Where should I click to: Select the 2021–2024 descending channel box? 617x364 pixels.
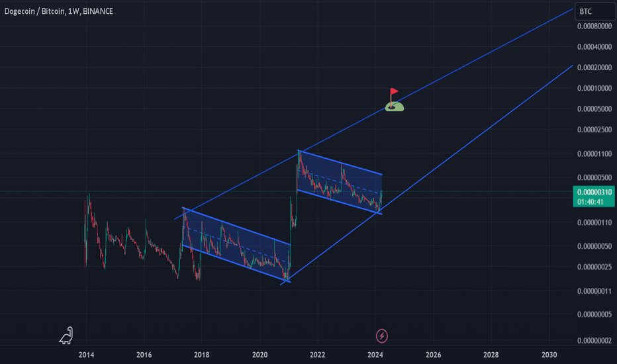[339, 182]
